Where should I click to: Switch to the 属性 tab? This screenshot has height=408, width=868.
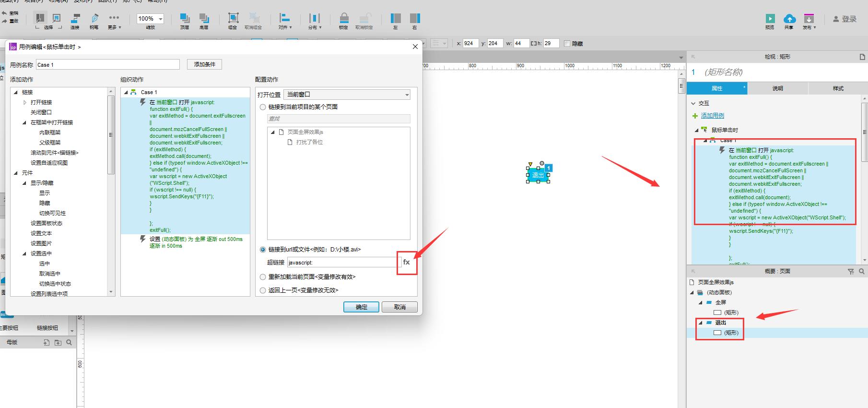point(717,88)
